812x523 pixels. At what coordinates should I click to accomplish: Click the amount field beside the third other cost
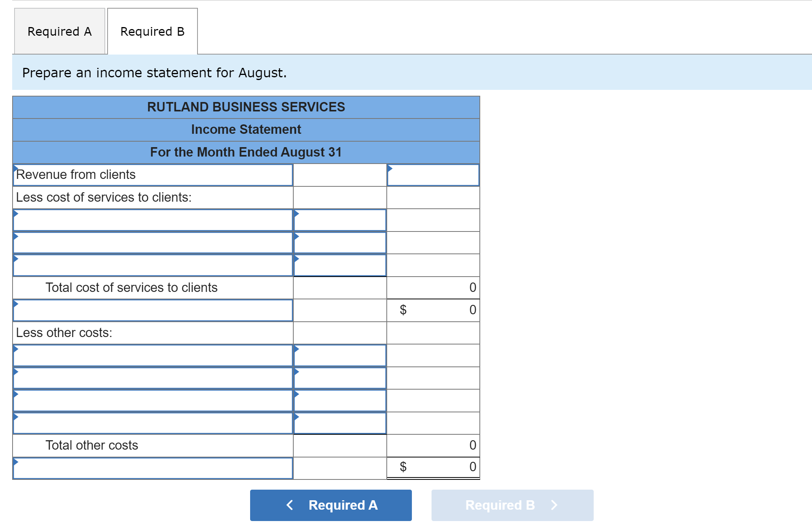[340, 400]
